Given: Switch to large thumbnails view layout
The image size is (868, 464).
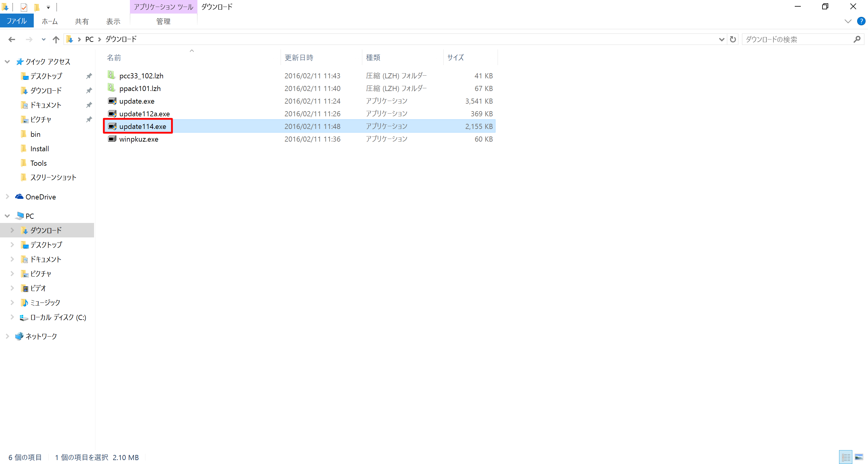Looking at the screenshot, I should click(x=859, y=457).
